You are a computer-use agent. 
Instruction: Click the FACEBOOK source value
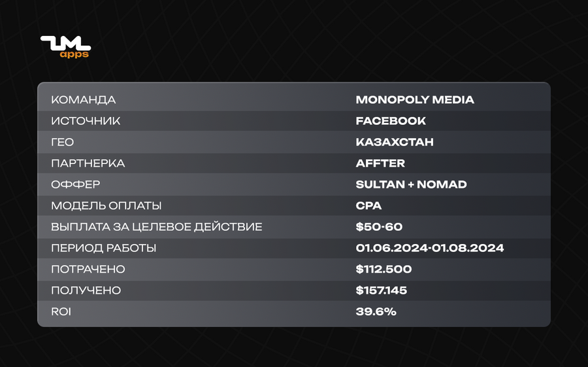coord(391,121)
